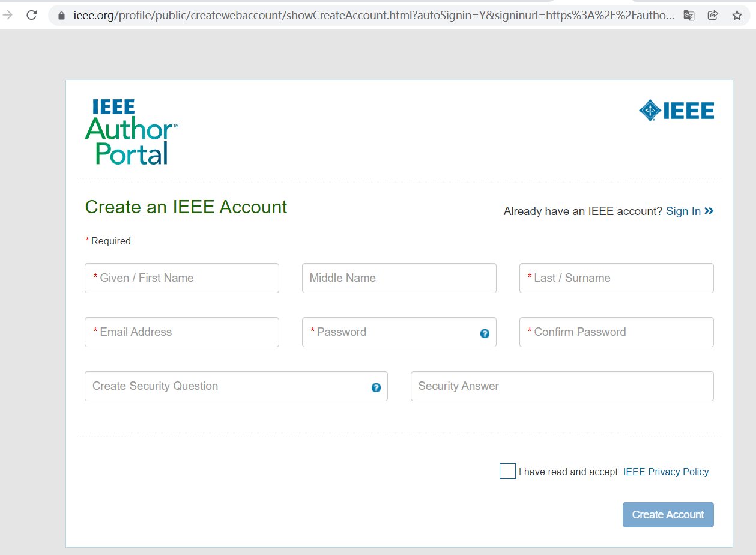Click the browser reload icon

[x=31, y=15]
